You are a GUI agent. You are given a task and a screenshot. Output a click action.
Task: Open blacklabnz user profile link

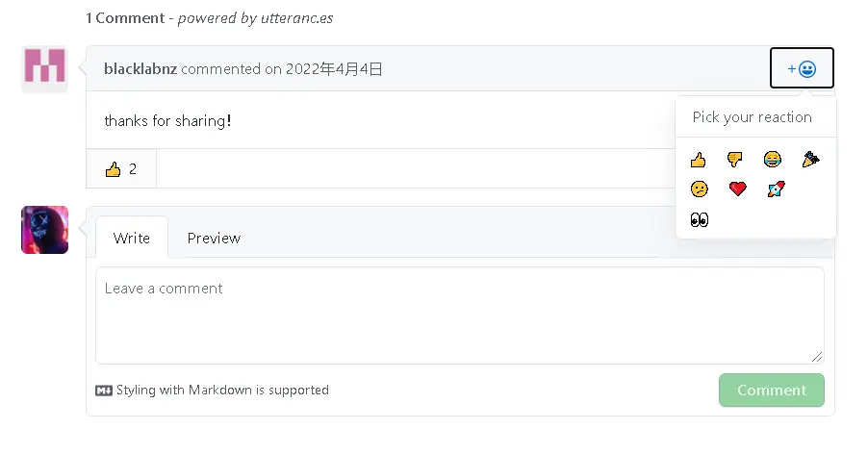click(140, 69)
